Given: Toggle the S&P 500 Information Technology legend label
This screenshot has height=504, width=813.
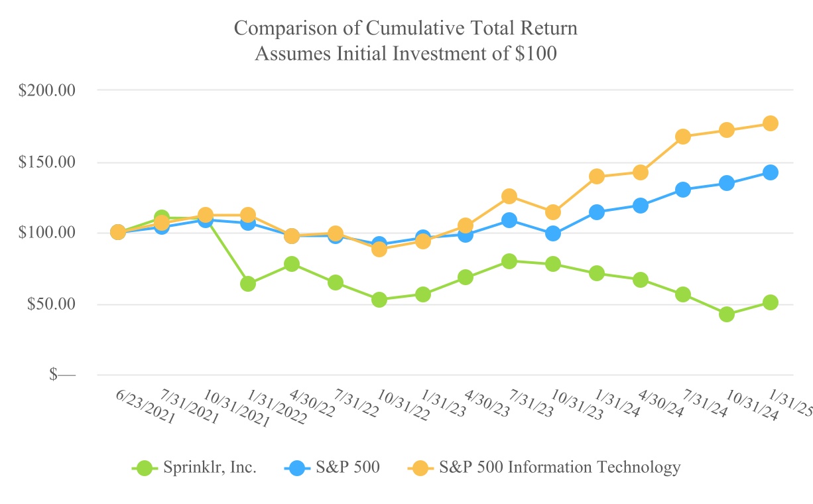Looking at the screenshot, I should tap(560, 468).
